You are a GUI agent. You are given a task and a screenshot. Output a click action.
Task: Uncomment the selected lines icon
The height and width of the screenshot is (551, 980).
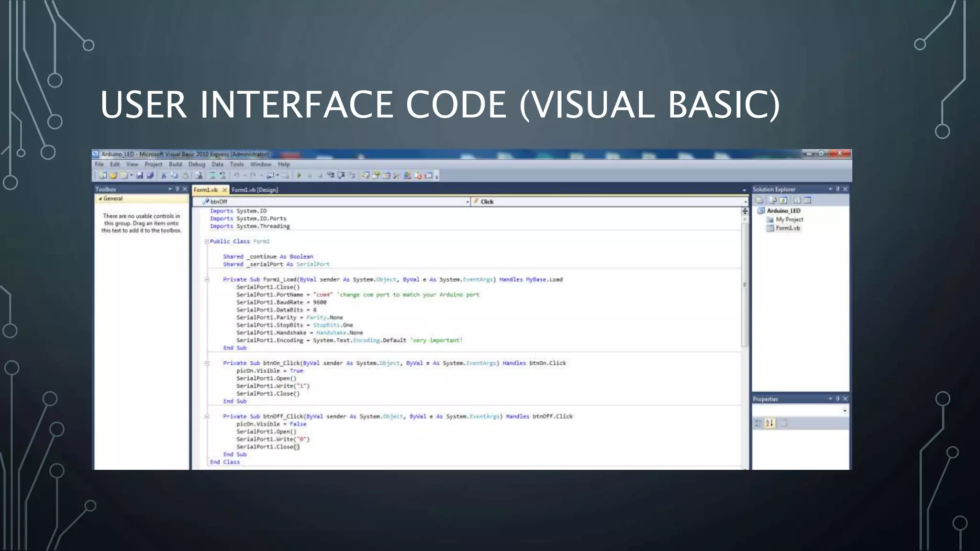point(223,176)
